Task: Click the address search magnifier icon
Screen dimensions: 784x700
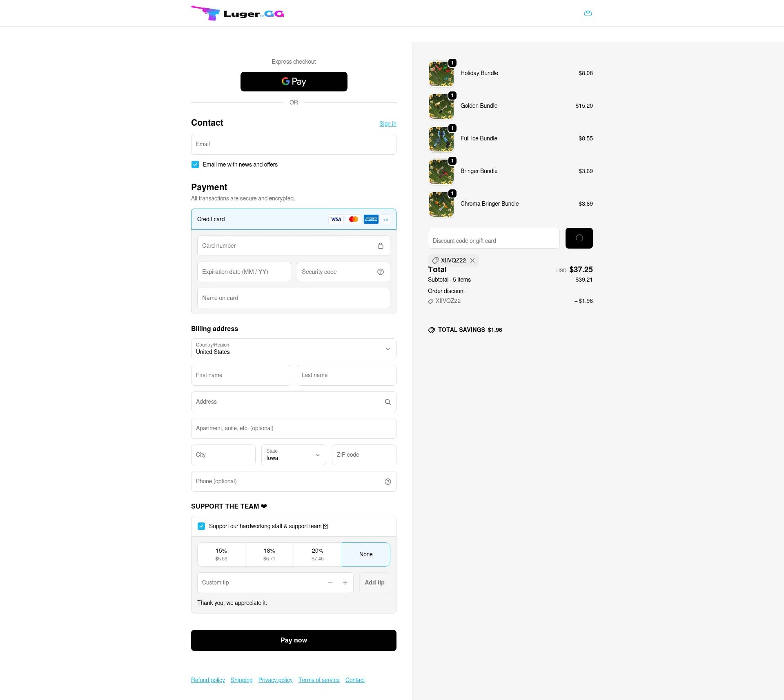Action: pyautogui.click(x=388, y=402)
